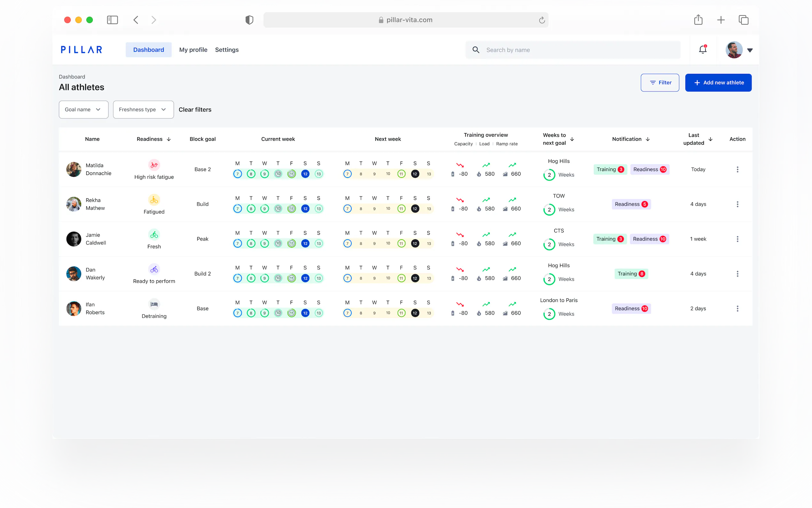Click the Clear filters link
This screenshot has width=812, height=508.
195,109
